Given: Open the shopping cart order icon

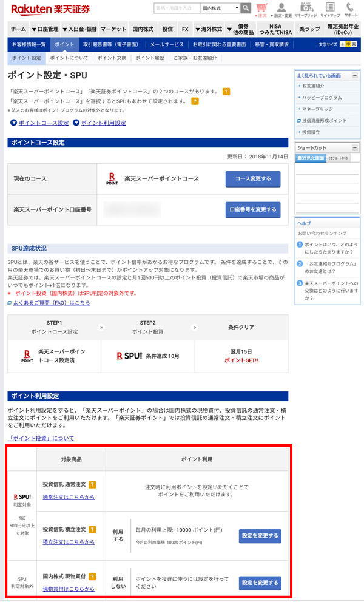Looking at the screenshot, I should (261, 9).
